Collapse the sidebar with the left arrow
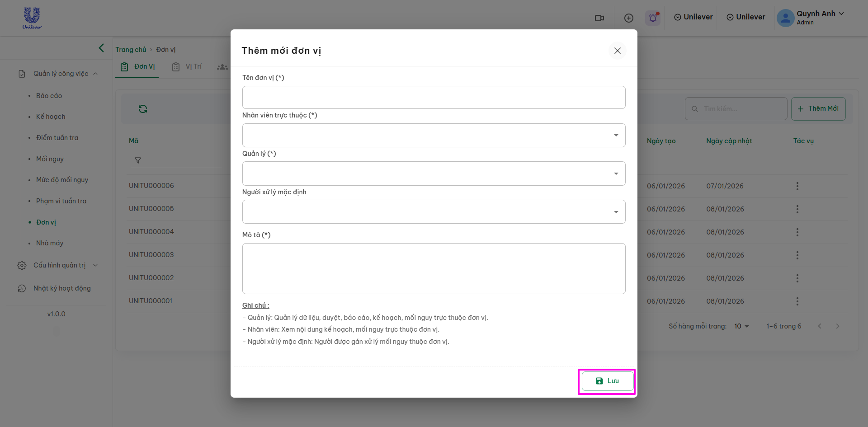This screenshot has width=868, height=427. tap(101, 48)
